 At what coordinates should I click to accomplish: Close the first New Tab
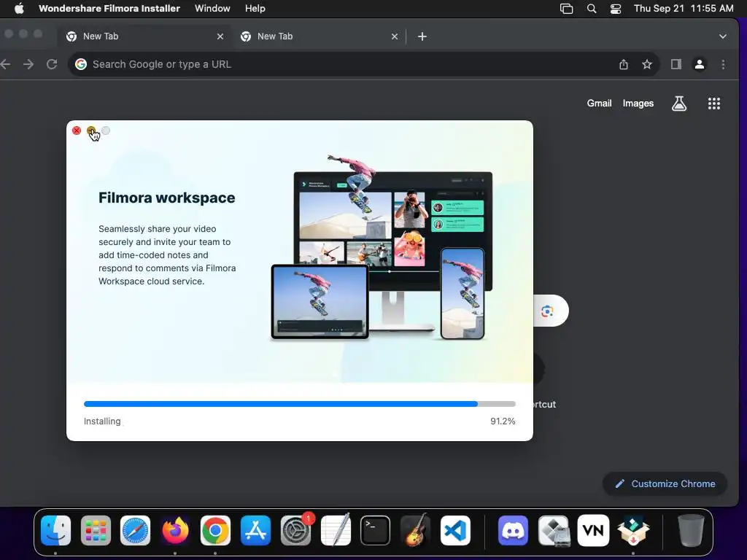[x=220, y=36]
